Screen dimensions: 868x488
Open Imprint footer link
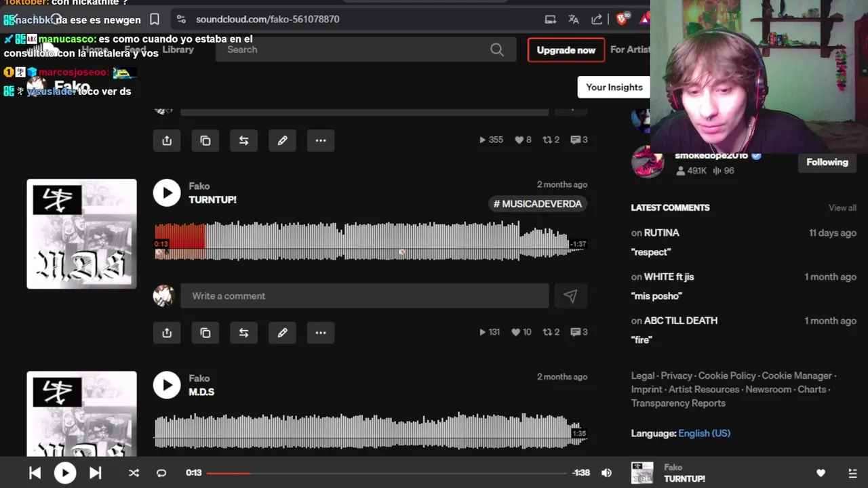point(647,389)
